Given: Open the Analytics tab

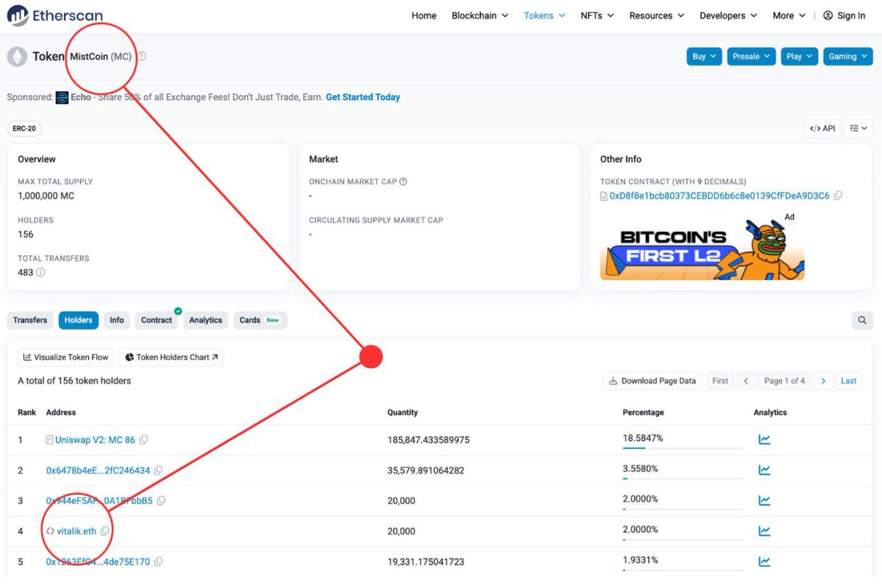Looking at the screenshot, I should click(x=206, y=320).
